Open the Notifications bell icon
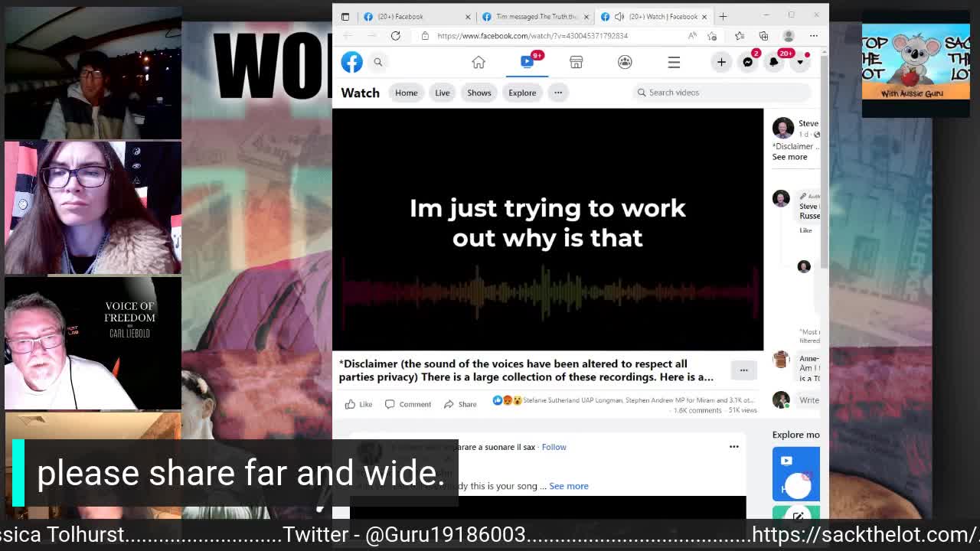Image resolution: width=980 pixels, height=551 pixels. click(x=773, y=62)
